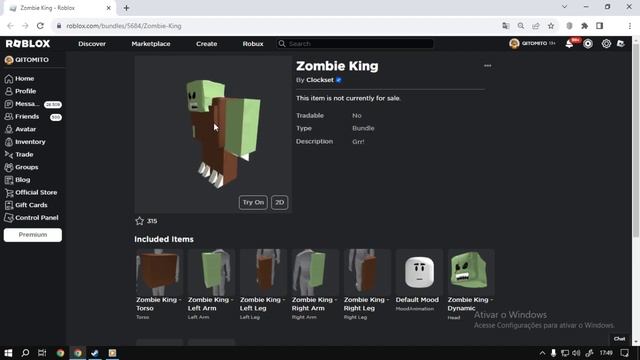
Task: Open Task View on the taskbar
Action: pos(42,353)
